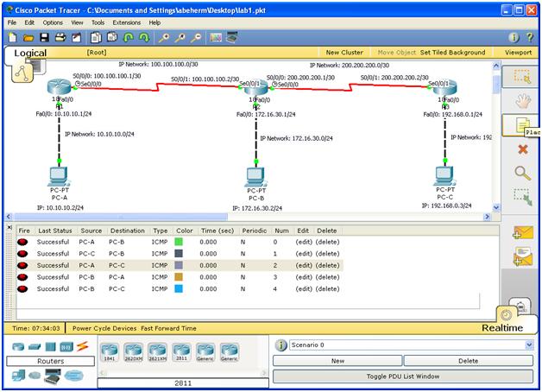Click Fast Forward Time
542x392 pixels.
coord(168,328)
